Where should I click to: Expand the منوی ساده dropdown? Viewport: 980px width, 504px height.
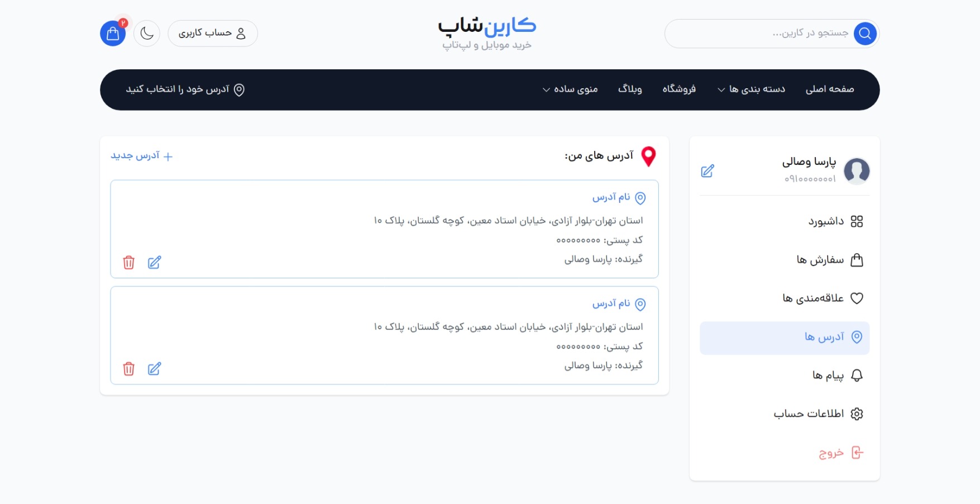pyautogui.click(x=570, y=89)
